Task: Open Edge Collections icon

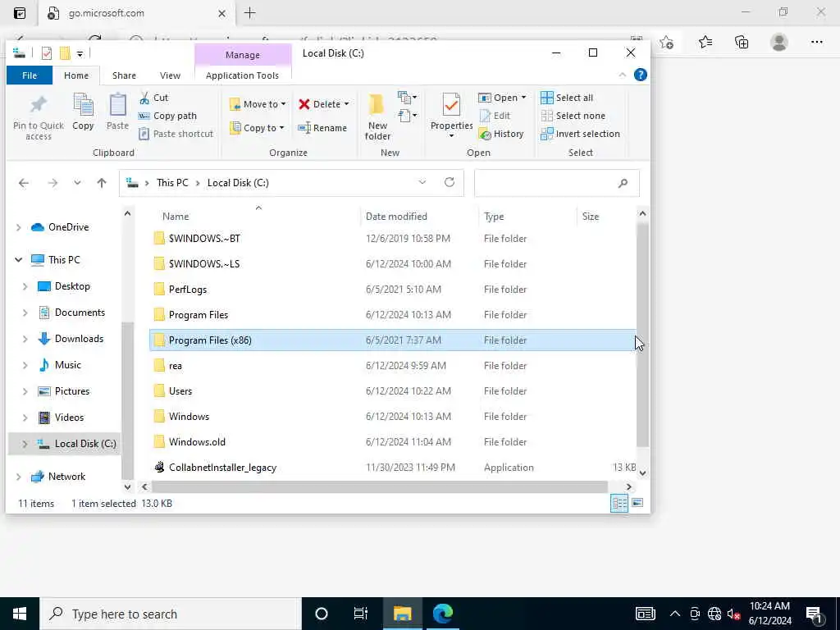Action: 742,42
